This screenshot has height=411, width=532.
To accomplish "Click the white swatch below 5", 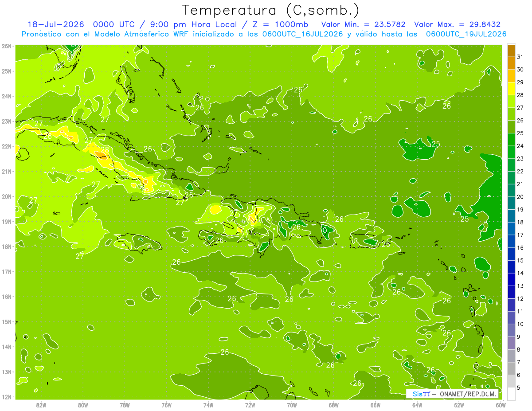I will pos(511,394).
